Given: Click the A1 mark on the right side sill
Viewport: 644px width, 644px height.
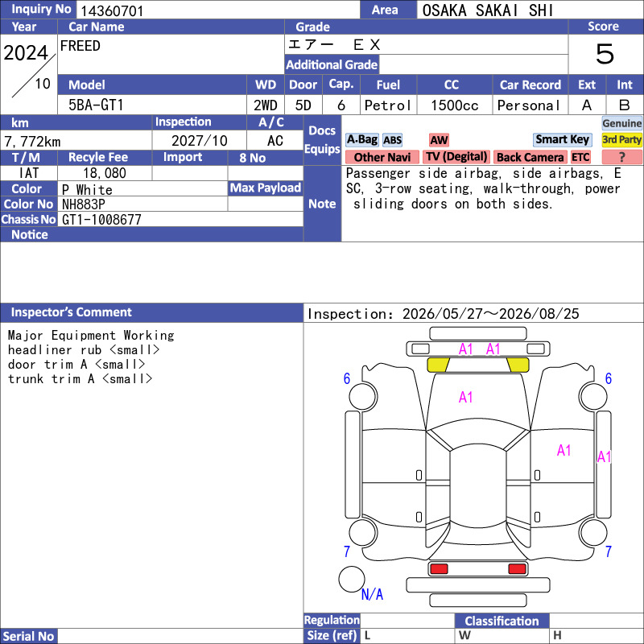Looking at the screenshot, I should [x=605, y=456].
